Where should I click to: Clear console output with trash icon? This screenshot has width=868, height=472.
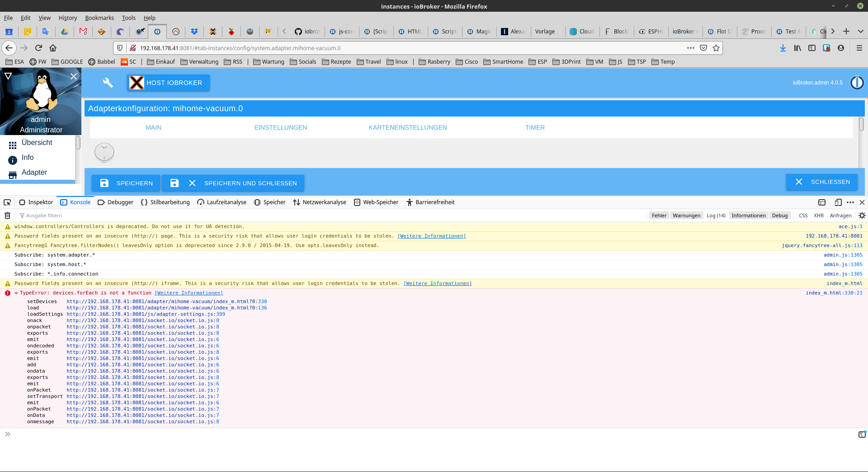[x=7, y=215]
